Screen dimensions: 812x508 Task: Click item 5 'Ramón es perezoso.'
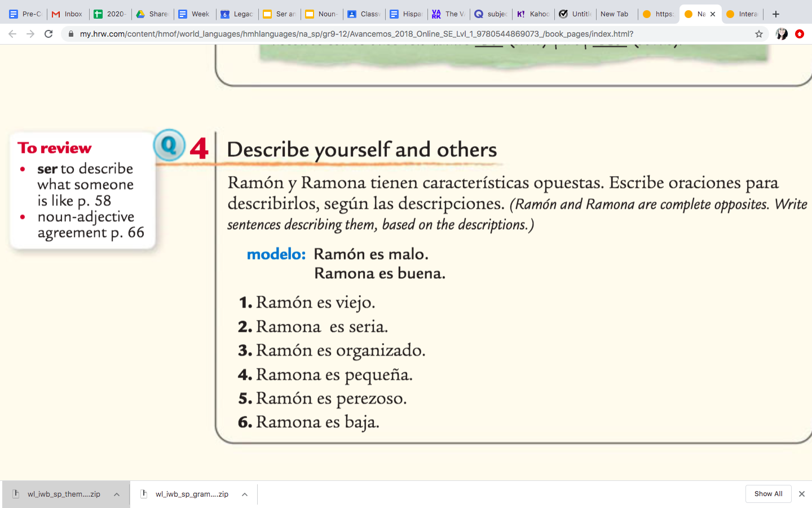331,398
